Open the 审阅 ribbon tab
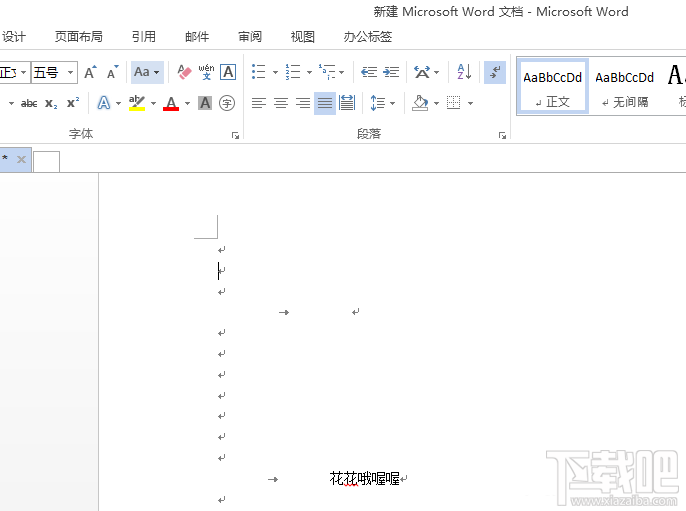Image resolution: width=686 pixels, height=511 pixels. tap(250, 37)
